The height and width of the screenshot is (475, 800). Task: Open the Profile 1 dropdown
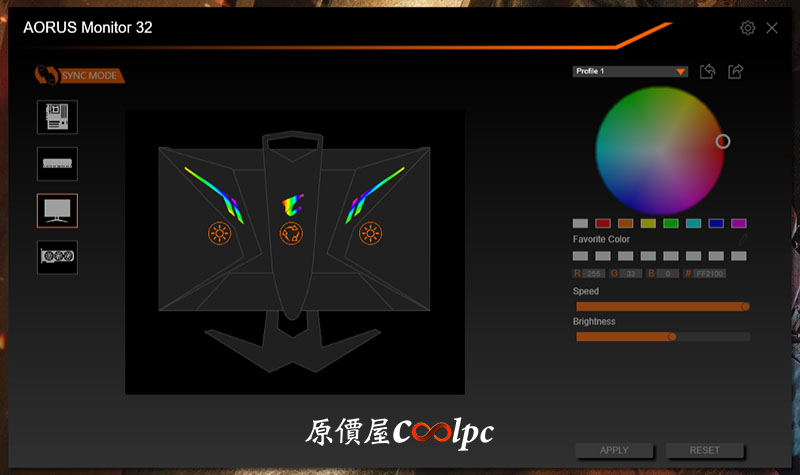pos(630,71)
